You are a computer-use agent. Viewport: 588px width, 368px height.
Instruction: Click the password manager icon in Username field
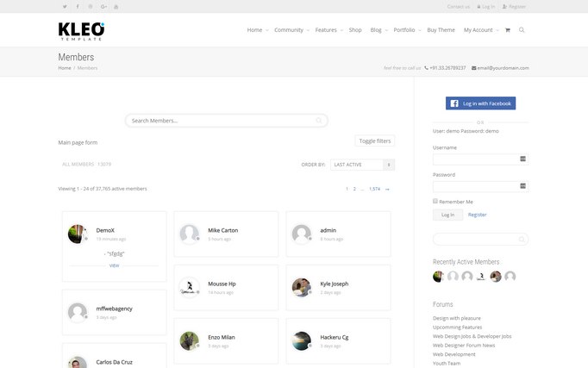click(522, 159)
